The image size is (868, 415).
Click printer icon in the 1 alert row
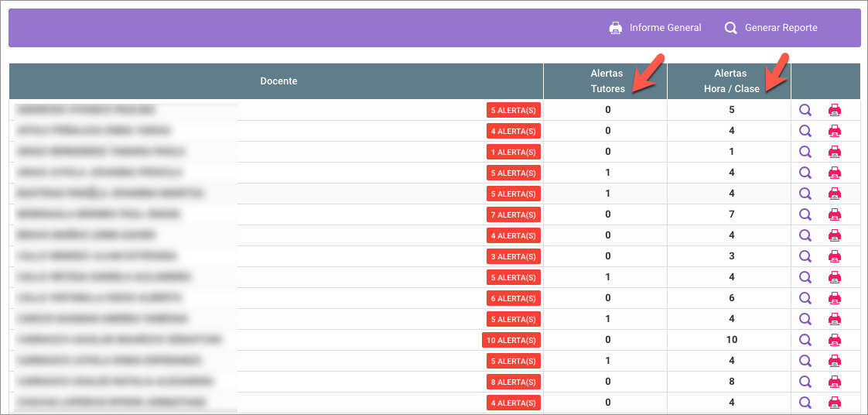(835, 152)
